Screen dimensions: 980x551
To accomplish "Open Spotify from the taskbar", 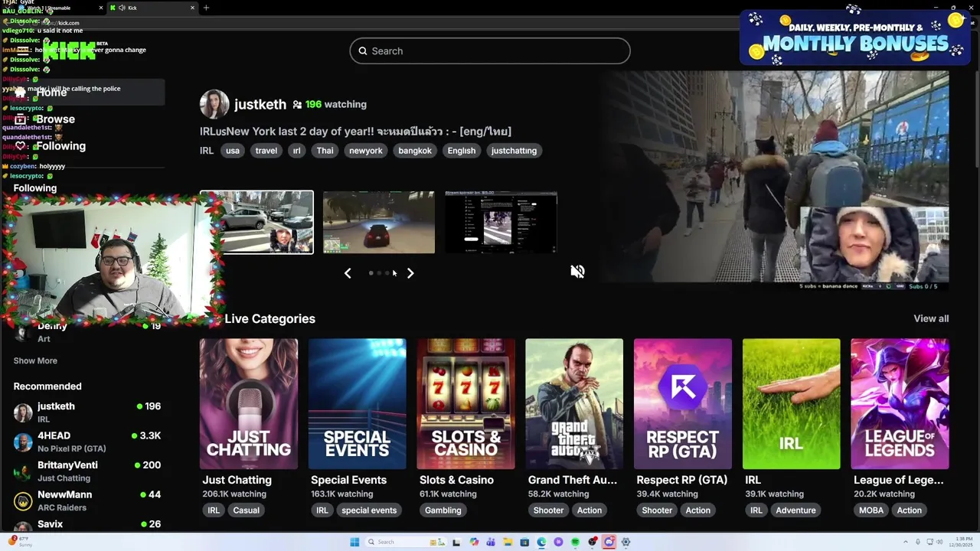I will pyautogui.click(x=575, y=542).
